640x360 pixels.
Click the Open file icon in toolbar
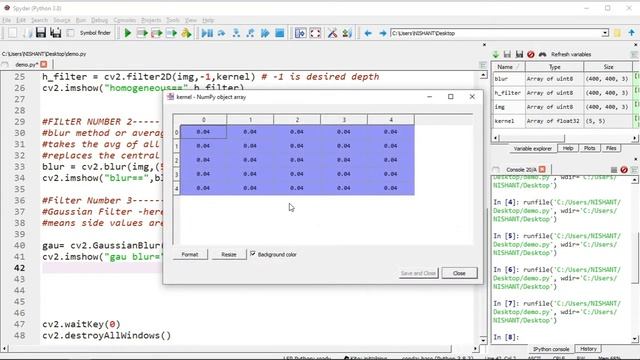coord(27,33)
